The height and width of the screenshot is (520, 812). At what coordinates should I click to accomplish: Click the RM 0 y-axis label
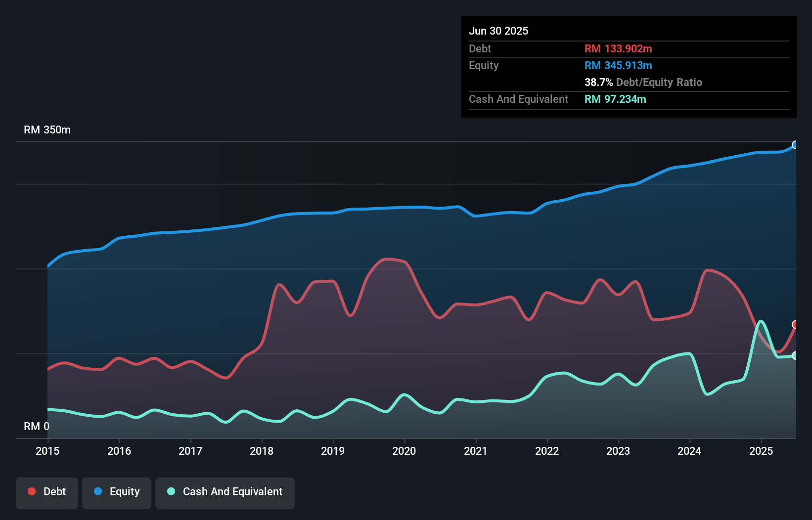(x=37, y=426)
